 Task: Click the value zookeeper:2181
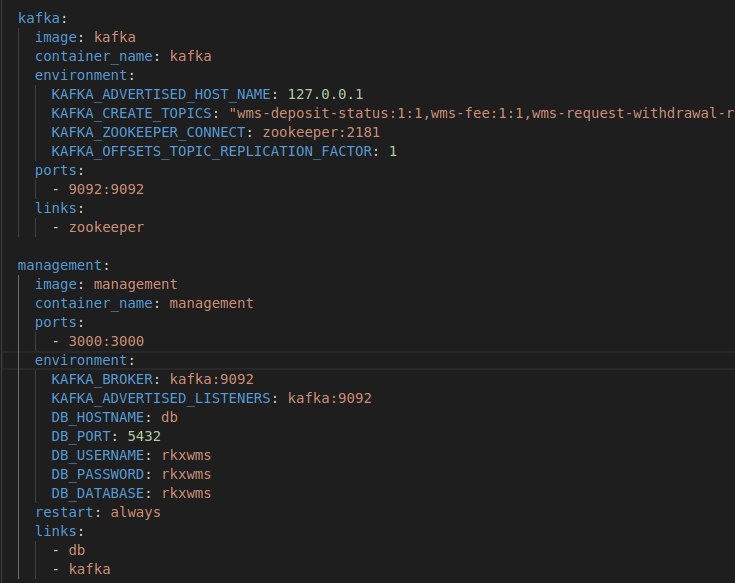[x=321, y=132]
